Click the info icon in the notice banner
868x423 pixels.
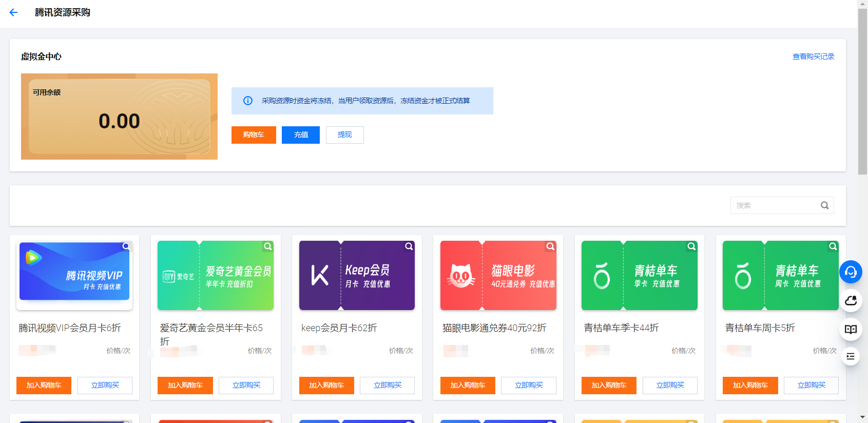[248, 101]
